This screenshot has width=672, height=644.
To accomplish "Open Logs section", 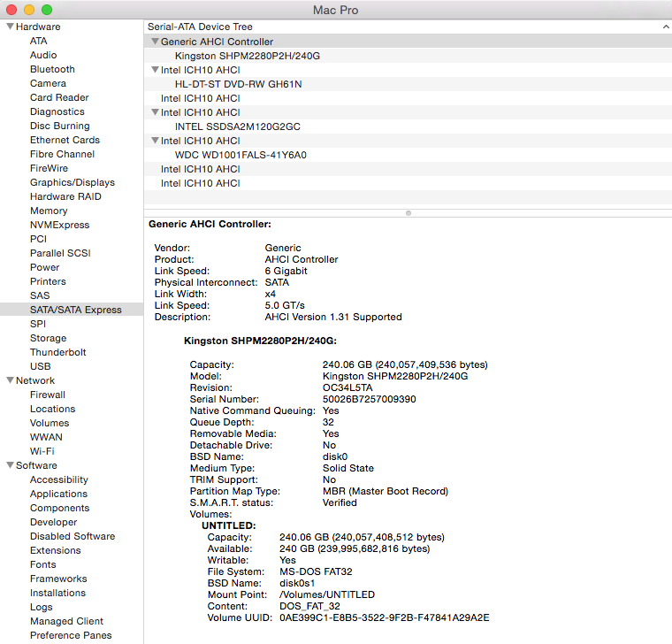I will [x=42, y=607].
